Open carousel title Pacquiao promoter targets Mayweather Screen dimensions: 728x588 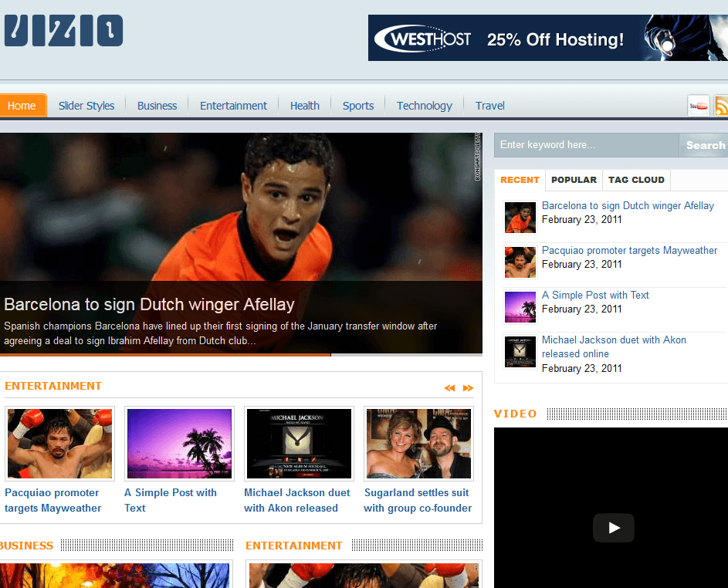point(53,500)
